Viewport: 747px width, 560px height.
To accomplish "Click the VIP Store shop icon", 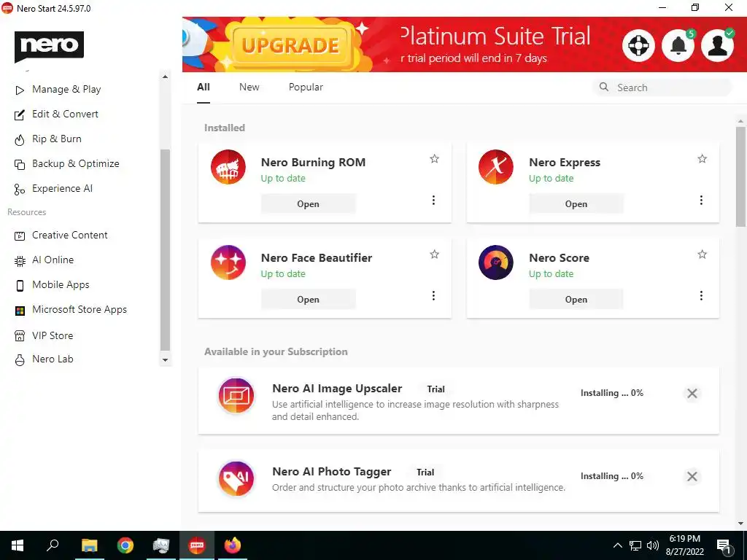I will [x=20, y=335].
